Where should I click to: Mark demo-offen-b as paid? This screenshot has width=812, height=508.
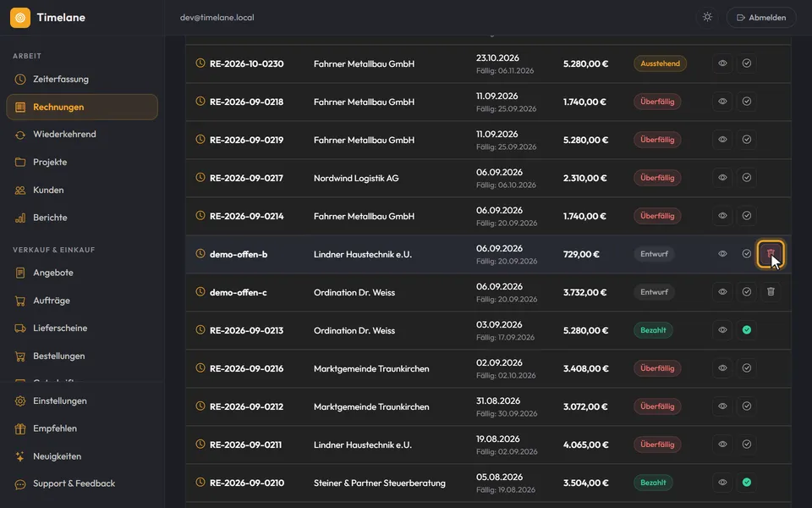[747, 254]
